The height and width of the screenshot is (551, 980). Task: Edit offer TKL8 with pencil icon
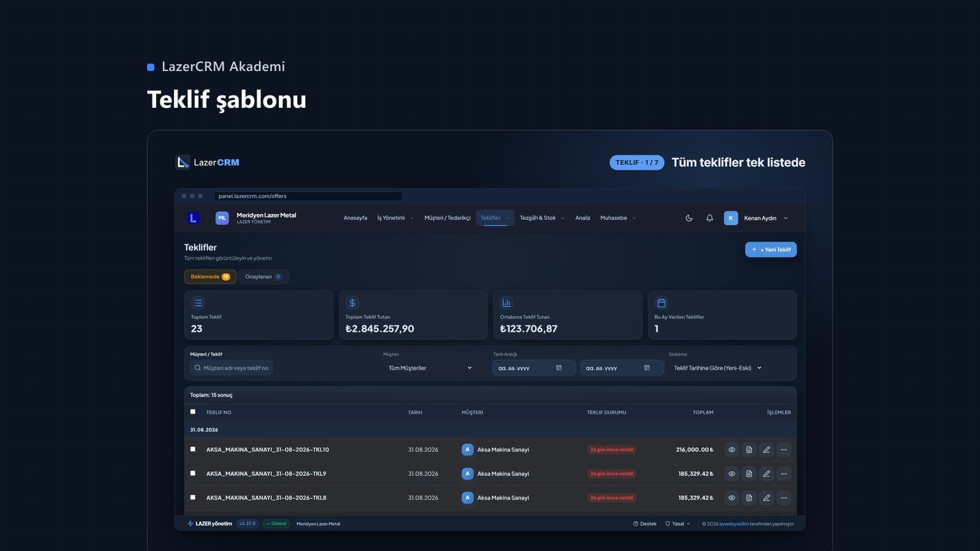click(766, 498)
